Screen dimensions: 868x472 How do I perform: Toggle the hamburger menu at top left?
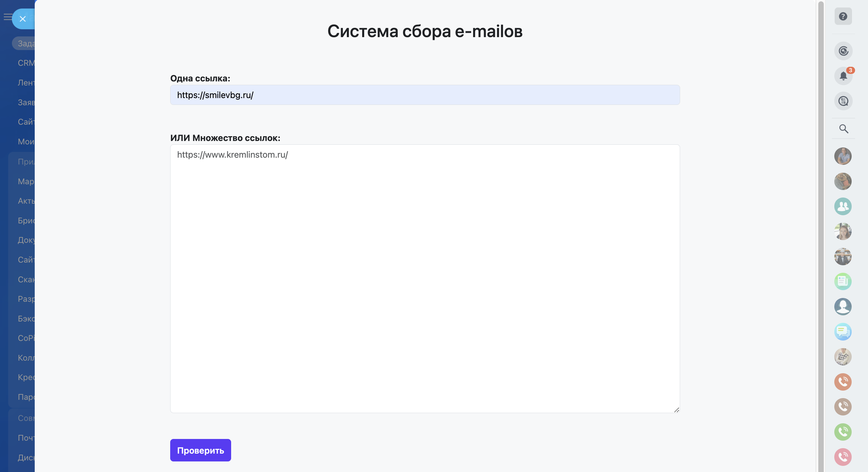7,17
